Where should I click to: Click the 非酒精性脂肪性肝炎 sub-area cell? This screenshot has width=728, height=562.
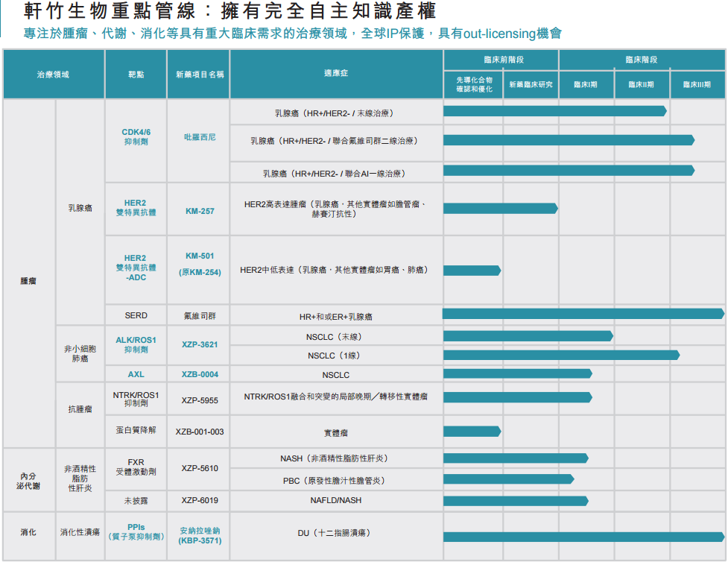click(x=80, y=479)
